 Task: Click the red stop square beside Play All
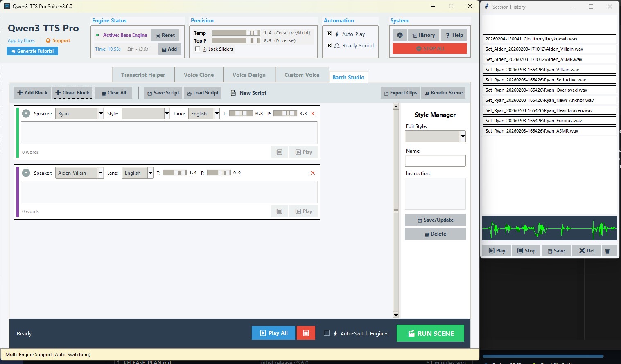tap(306, 333)
